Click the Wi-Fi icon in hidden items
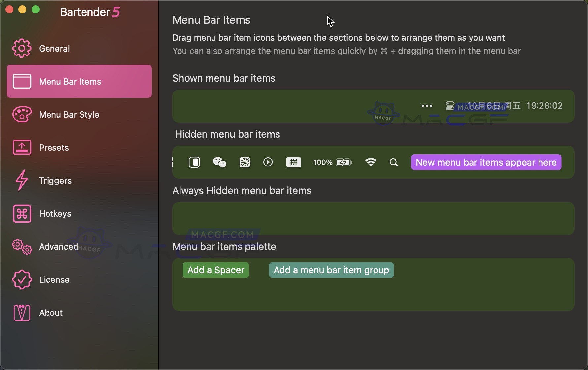 click(x=371, y=162)
